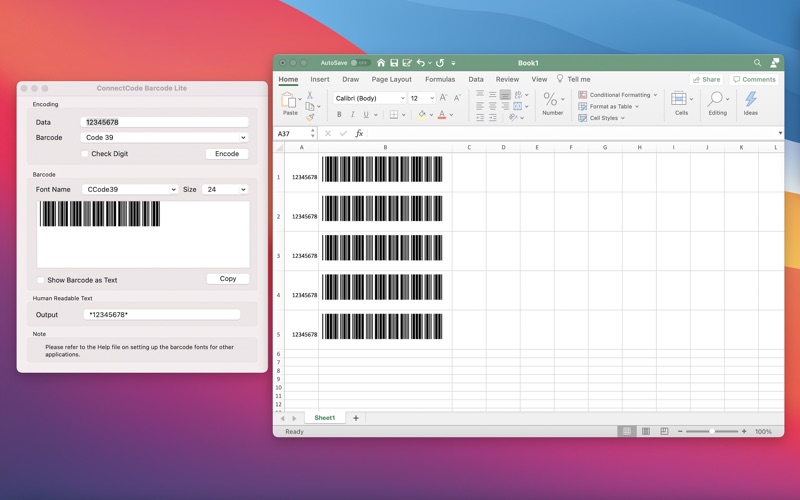Apply Underline formatting

coord(366,114)
